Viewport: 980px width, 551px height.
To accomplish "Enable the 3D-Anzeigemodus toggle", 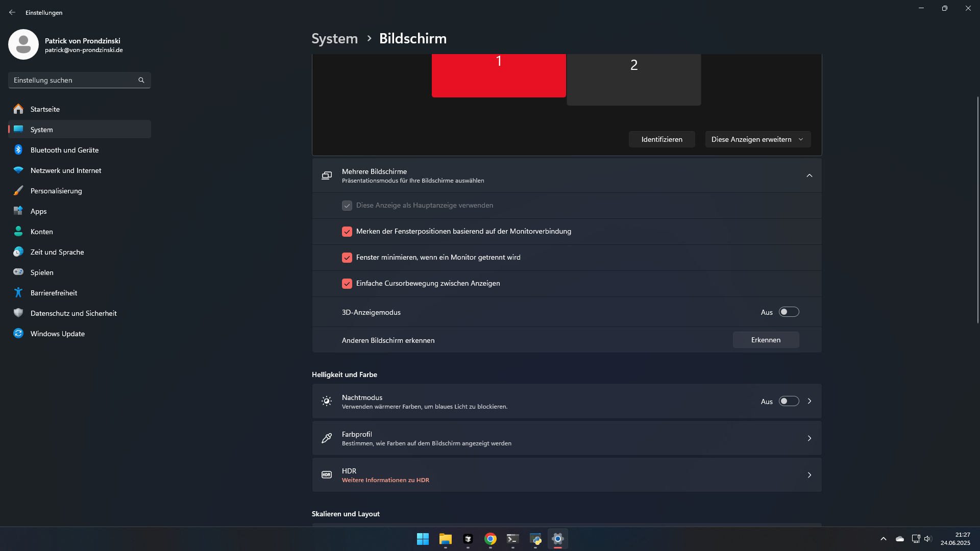I will pos(789,312).
